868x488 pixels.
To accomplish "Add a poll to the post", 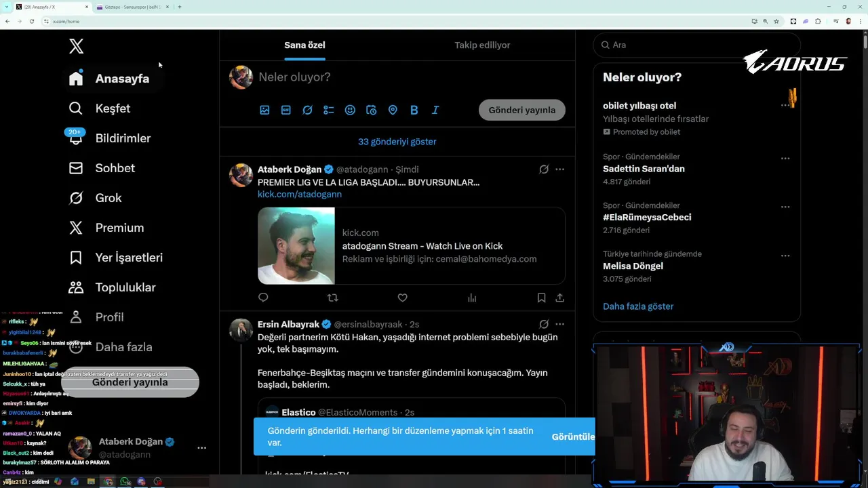I will pyautogui.click(x=329, y=110).
